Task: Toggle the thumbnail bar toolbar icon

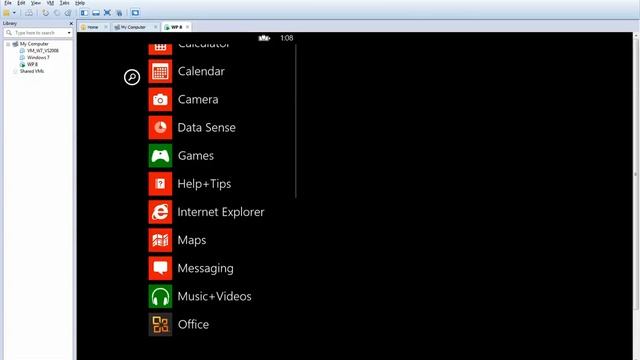Action: pyautogui.click(x=96, y=13)
